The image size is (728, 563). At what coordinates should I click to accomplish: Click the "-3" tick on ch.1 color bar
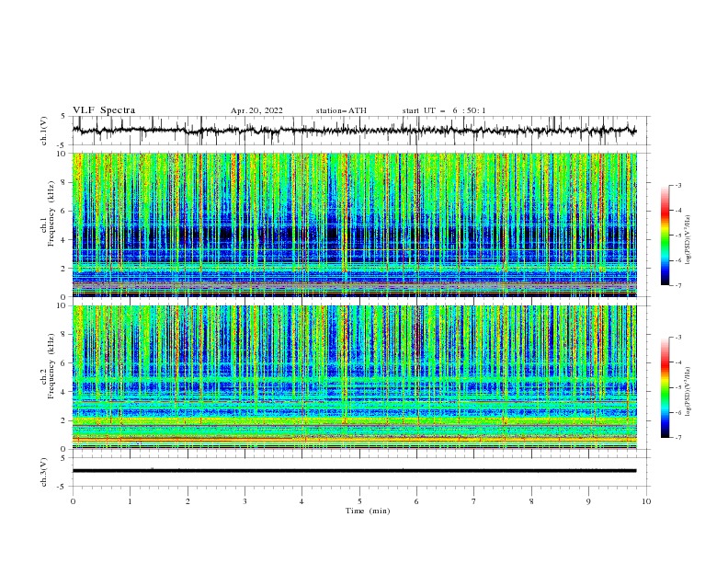(x=677, y=185)
